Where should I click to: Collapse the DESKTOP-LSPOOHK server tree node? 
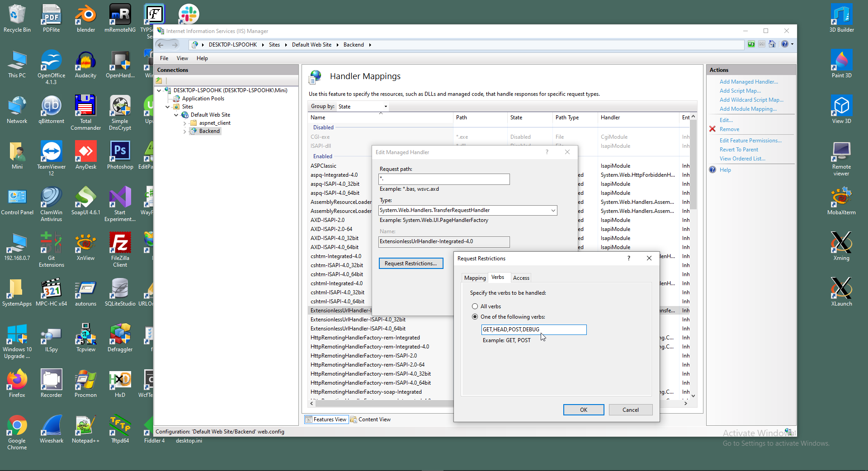tap(159, 90)
